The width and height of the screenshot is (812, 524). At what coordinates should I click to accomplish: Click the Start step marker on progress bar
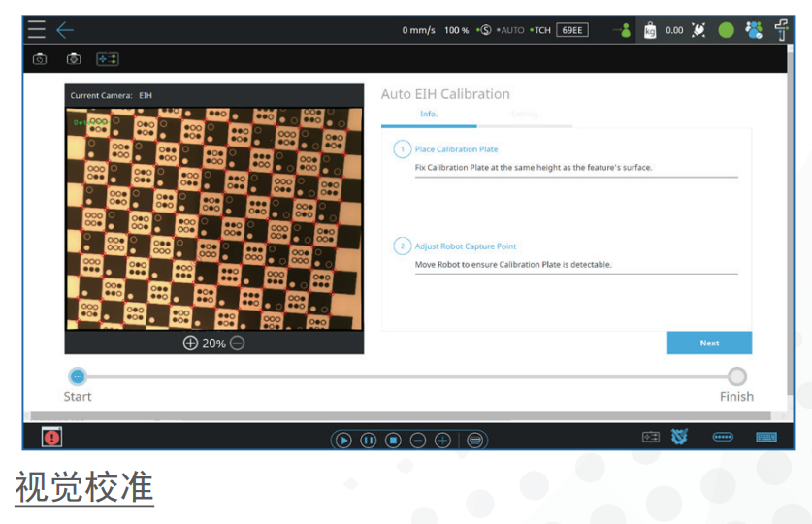point(78,377)
